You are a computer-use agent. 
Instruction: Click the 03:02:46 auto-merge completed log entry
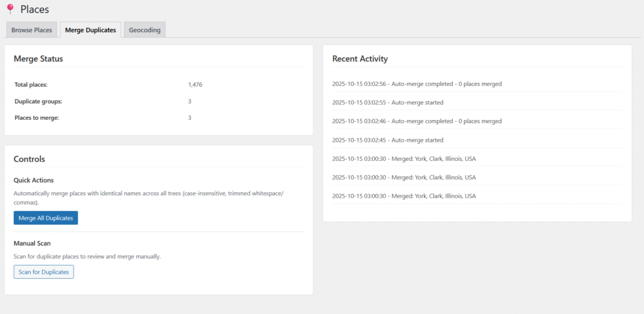pos(416,121)
